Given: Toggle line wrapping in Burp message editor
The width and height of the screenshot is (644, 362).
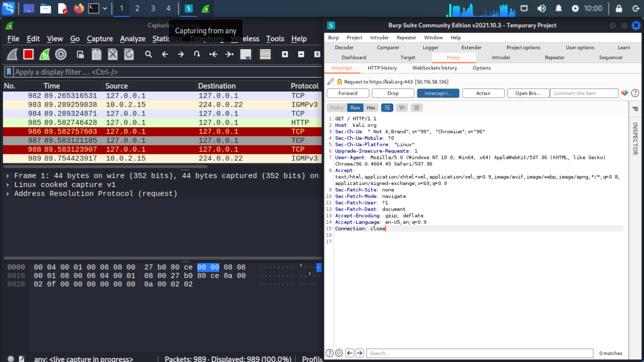Looking at the screenshot, I should 387,108.
